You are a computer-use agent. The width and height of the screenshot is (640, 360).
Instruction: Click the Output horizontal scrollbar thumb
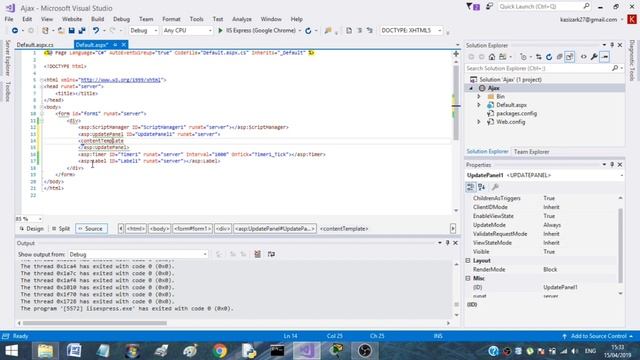95,323
